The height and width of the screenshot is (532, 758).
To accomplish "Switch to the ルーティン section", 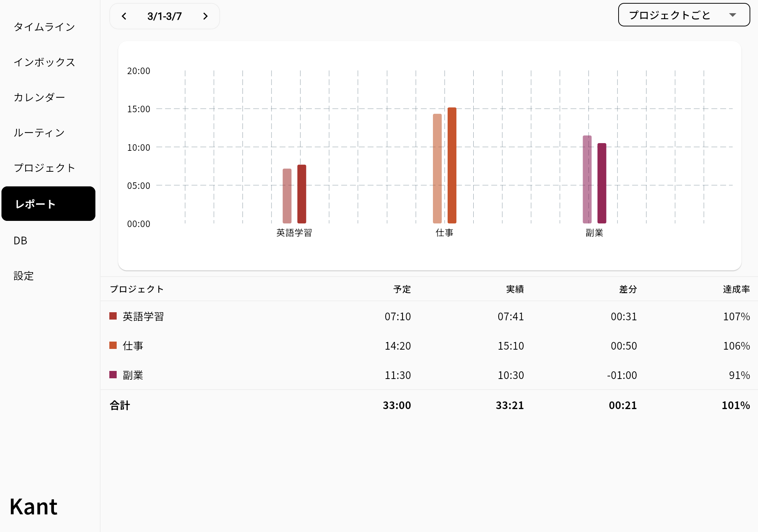I will (x=39, y=132).
